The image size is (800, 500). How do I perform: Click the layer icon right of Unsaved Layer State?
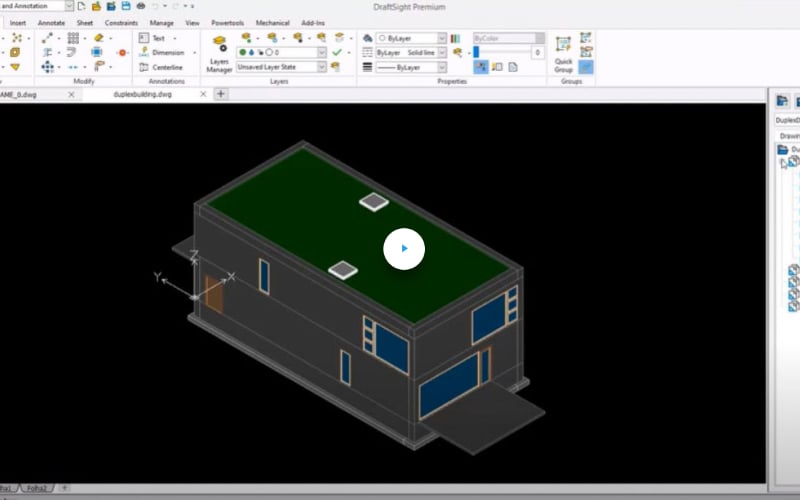click(x=335, y=66)
